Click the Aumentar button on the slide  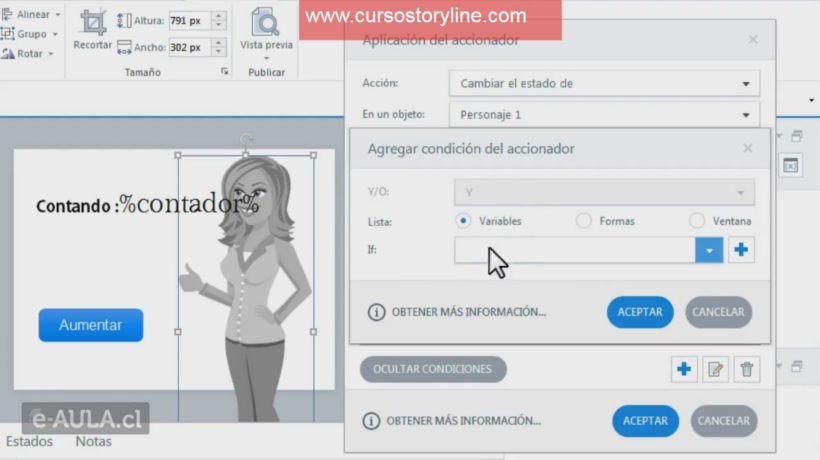coord(90,325)
